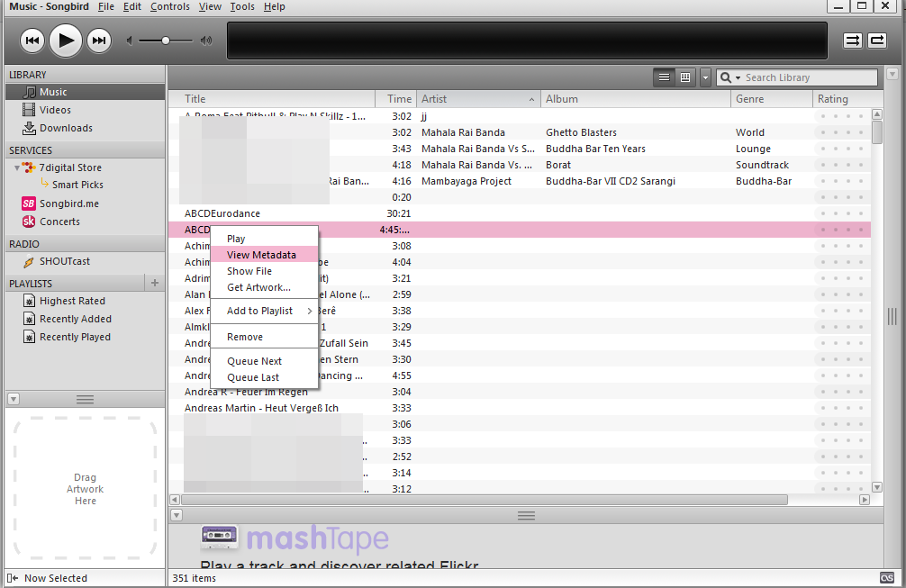Screen dimensions: 906x588
Task: Choose Queue Next in the context menu
Action: (264, 361)
